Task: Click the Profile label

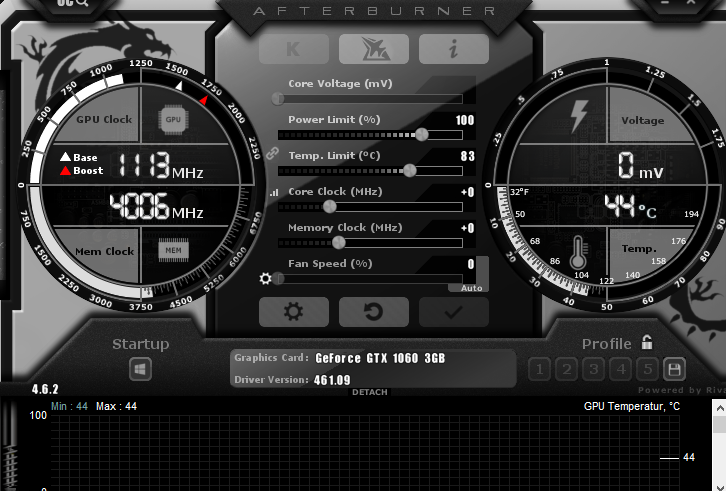Action: [x=607, y=344]
